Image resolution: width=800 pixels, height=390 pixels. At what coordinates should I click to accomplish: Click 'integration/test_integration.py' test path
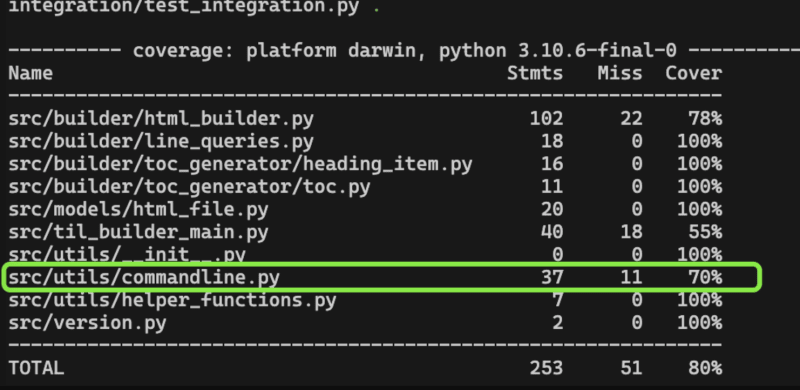184,7
